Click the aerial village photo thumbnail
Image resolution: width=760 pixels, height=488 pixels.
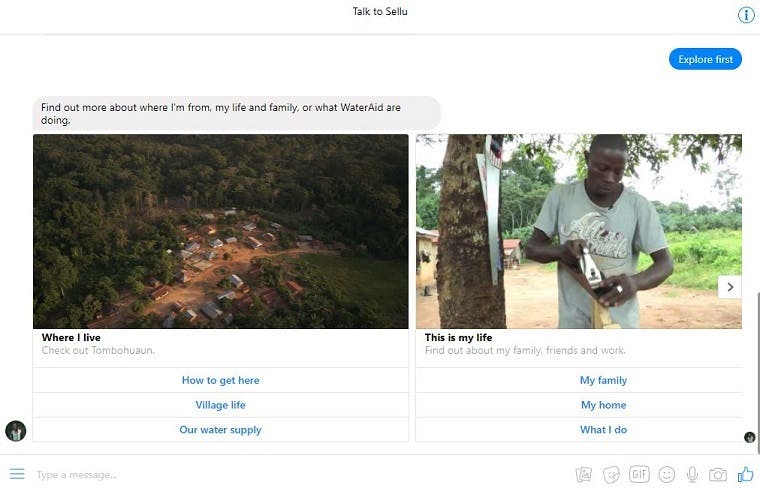(x=220, y=231)
